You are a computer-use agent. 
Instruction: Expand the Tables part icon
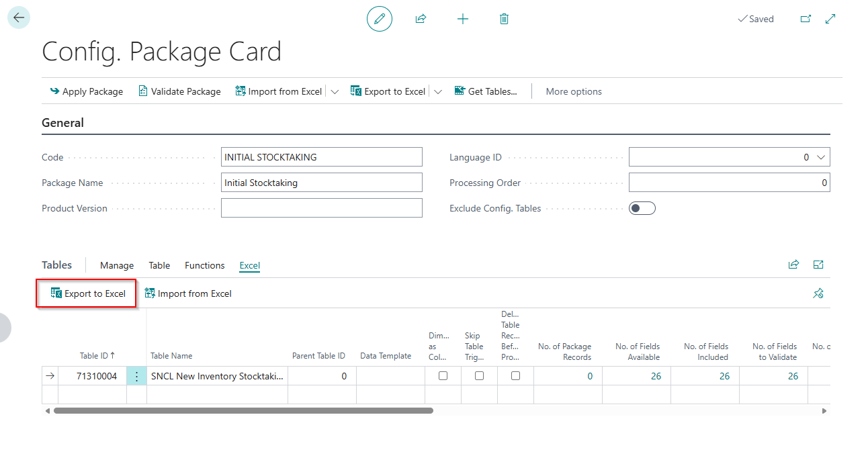[x=818, y=265]
